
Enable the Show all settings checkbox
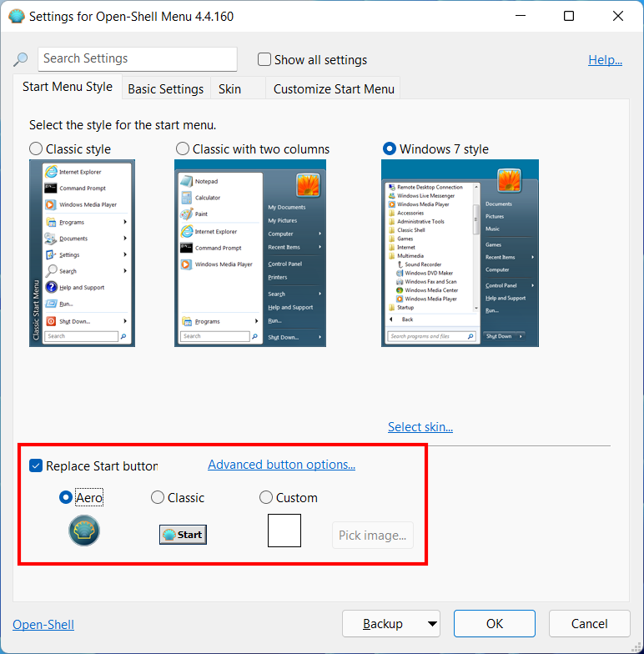264,59
